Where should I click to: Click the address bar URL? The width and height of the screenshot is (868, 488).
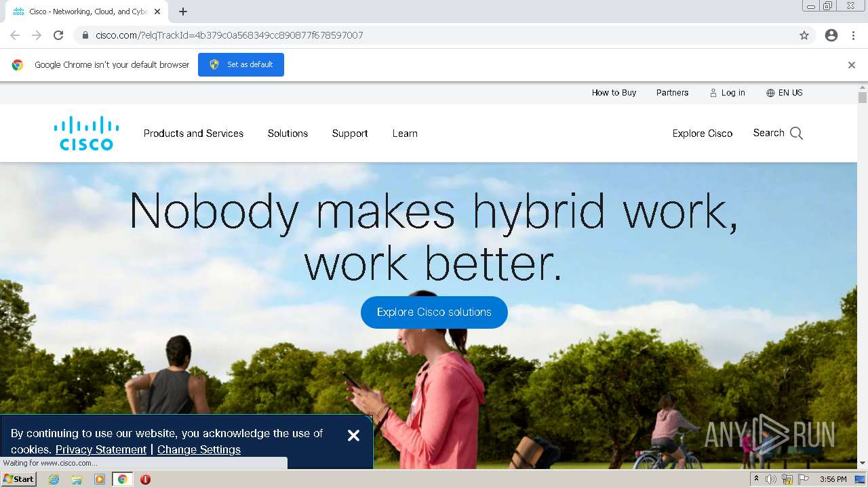[229, 35]
